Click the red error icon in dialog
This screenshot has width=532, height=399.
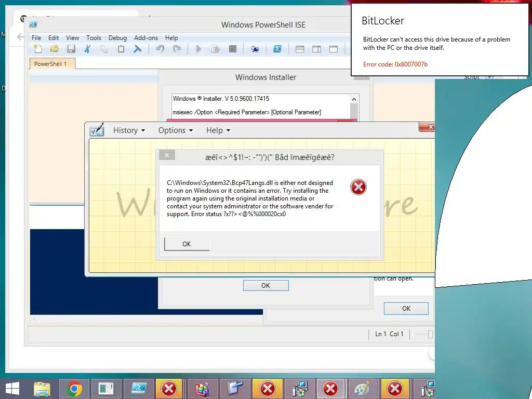coord(358,187)
